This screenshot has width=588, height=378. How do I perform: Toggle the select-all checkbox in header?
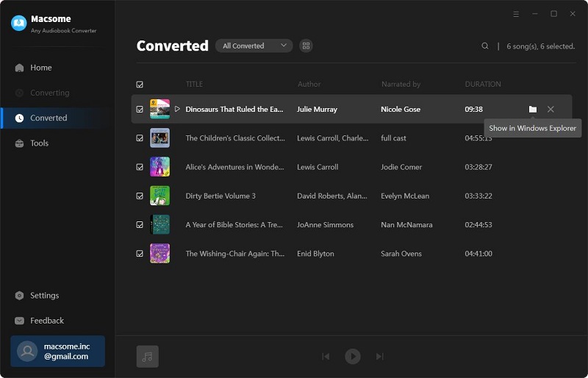tap(140, 85)
